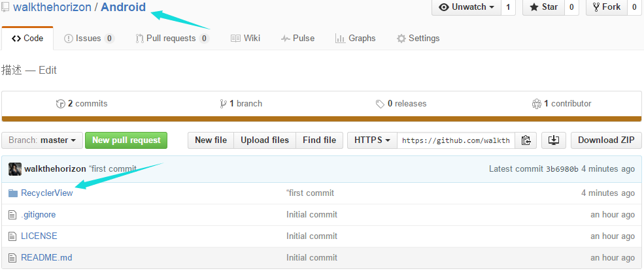644x271 pixels.
Task: Open the walkthehorizon user profile link
Action: [x=52, y=7]
